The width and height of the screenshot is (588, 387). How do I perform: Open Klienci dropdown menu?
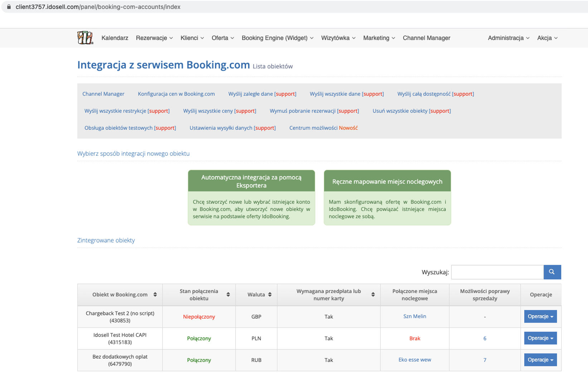pos(192,38)
